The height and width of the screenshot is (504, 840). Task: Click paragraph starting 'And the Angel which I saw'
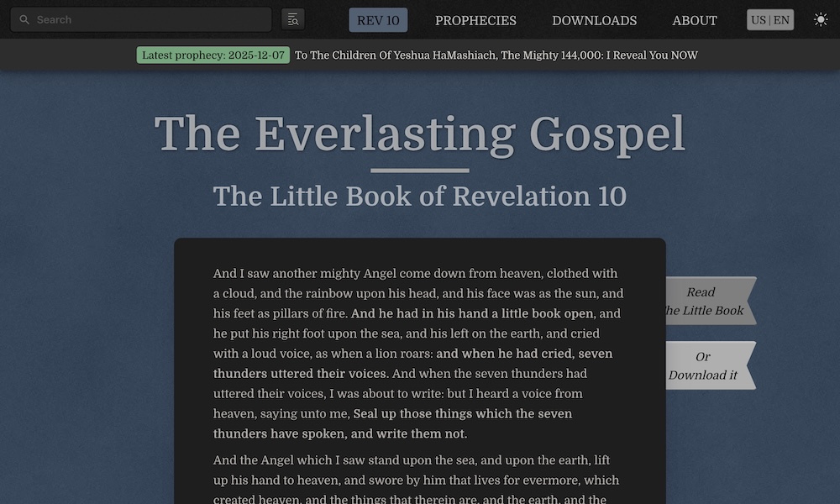coord(416,479)
